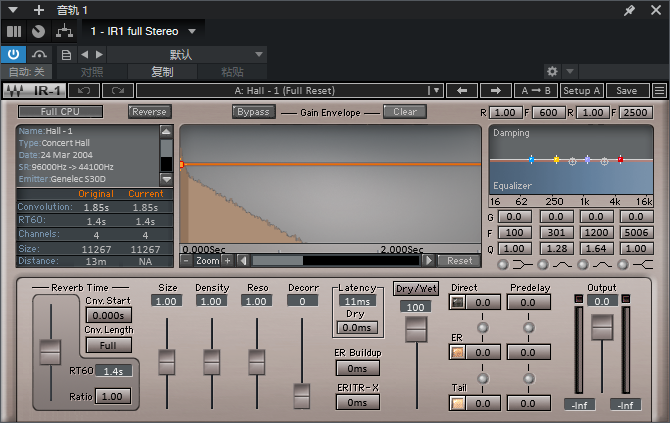Click the Cnv. Start 0.000s field
Viewport: 670px width, 423px height.
click(x=109, y=316)
